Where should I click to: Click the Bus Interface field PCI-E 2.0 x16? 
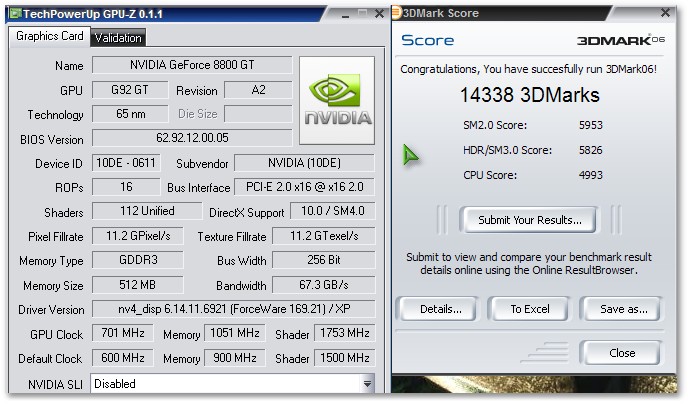tap(305, 187)
